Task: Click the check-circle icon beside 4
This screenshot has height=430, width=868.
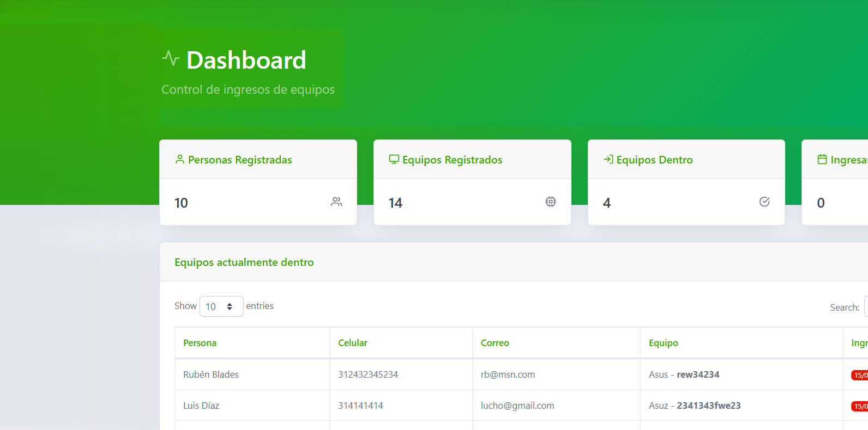Action: (764, 202)
